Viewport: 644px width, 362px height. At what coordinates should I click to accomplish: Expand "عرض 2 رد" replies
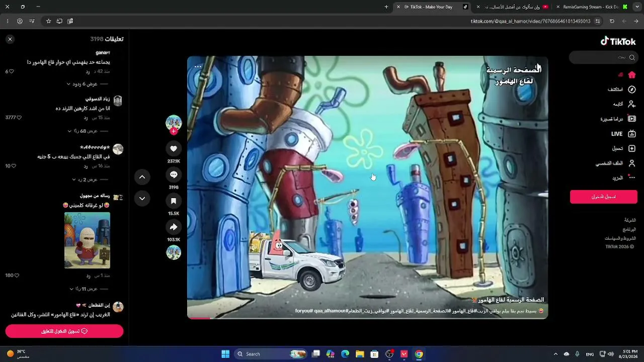coord(85,179)
